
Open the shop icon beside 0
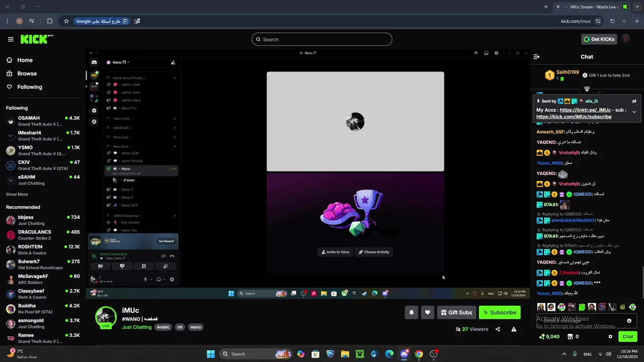pyautogui.click(x=570, y=337)
